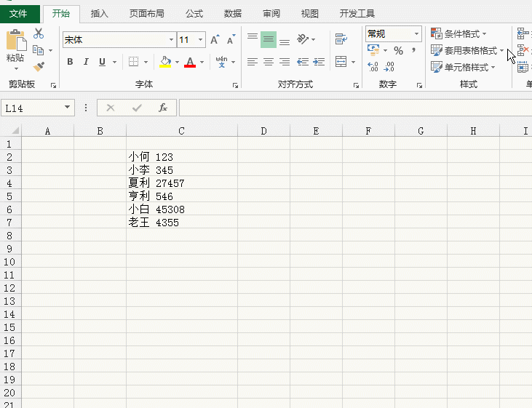Click the formula bar confirm checkmark
Screen dimensions: 532x408
click(137, 108)
